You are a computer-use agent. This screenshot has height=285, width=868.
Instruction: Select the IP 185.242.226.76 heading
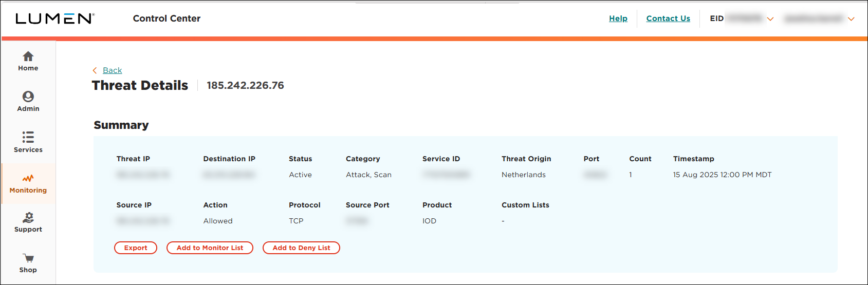[245, 85]
